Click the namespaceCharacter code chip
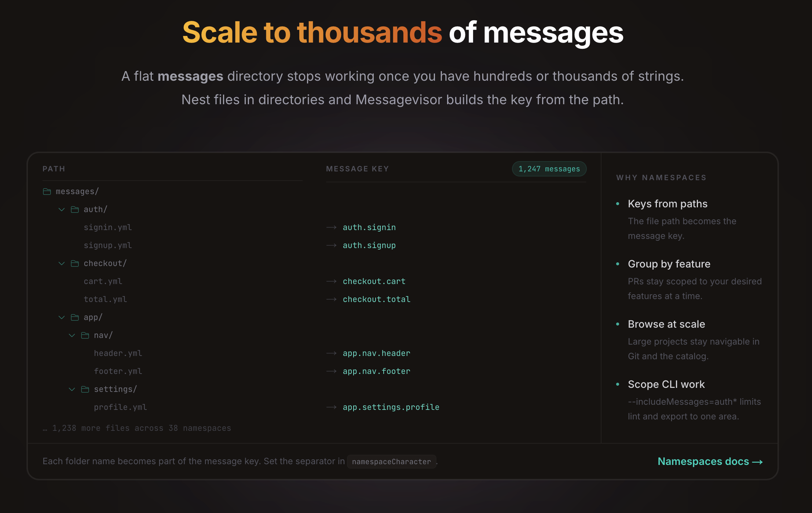Screen dimensions: 812x513 (391, 462)
